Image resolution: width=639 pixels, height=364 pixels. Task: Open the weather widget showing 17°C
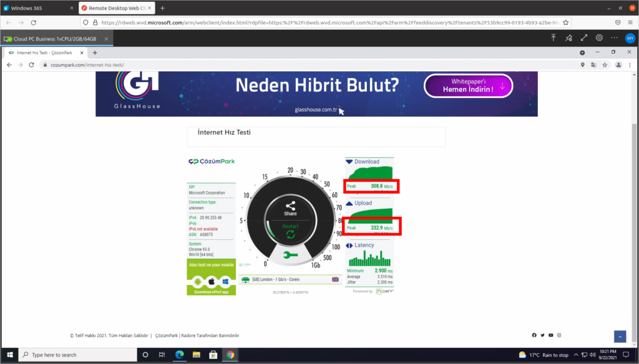click(x=544, y=355)
